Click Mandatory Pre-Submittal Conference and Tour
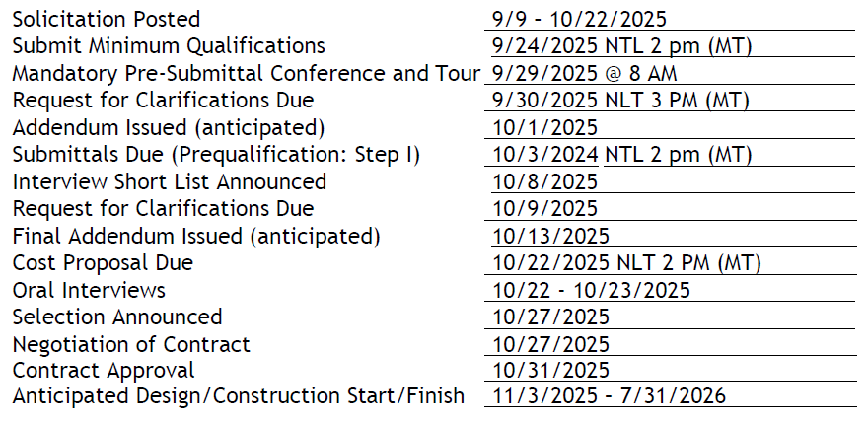The height and width of the screenshot is (422, 868). pos(247,74)
